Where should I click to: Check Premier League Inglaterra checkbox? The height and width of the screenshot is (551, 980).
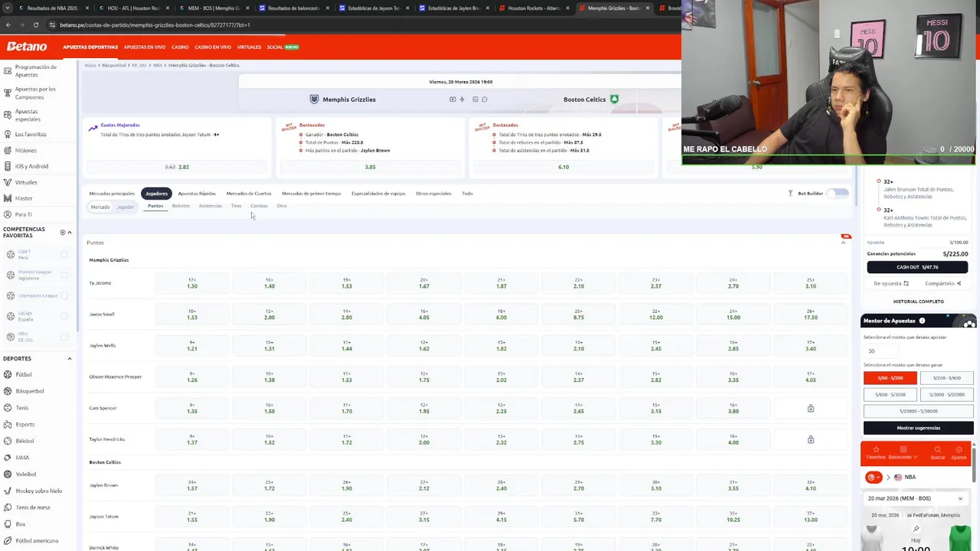[64, 275]
